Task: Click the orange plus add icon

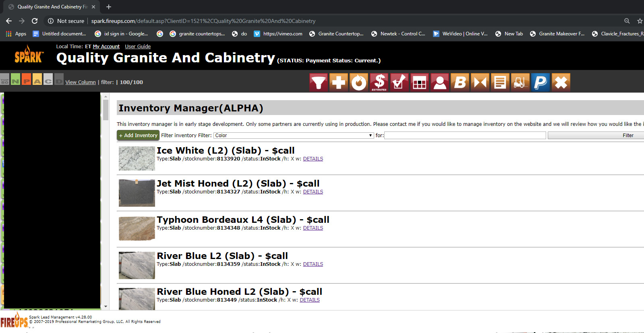Action: (x=338, y=82)
